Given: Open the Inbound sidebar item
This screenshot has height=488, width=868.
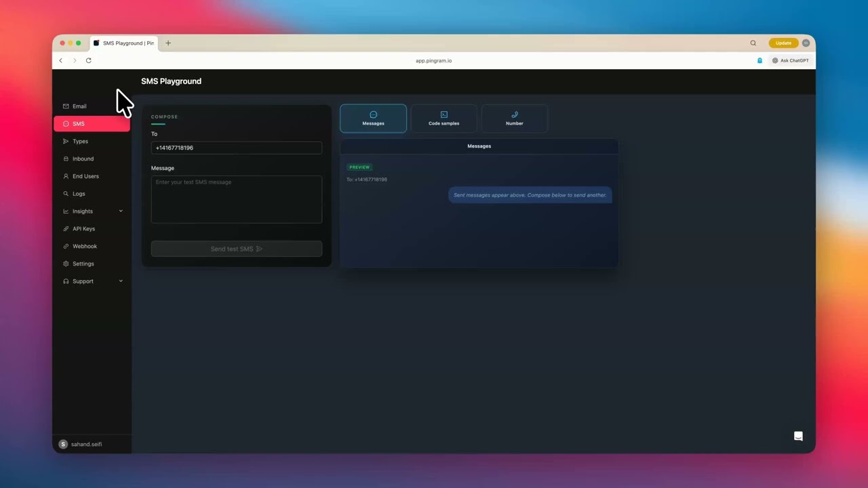Looking at the screenshot, I should pos(92,159).
